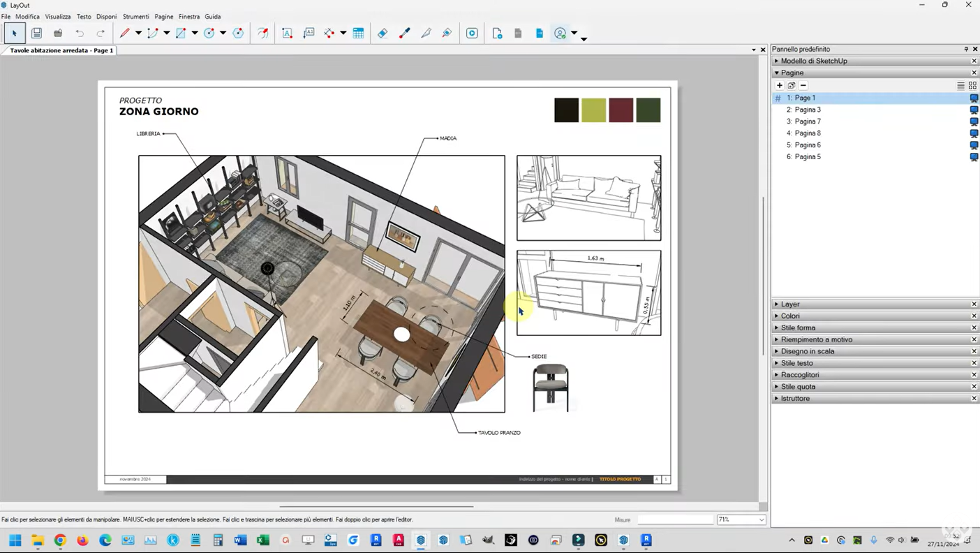Select Pagina 7 in the pages list
Image resolution: width=980 pixels, height=553 pixels.
tap(808, 121)
